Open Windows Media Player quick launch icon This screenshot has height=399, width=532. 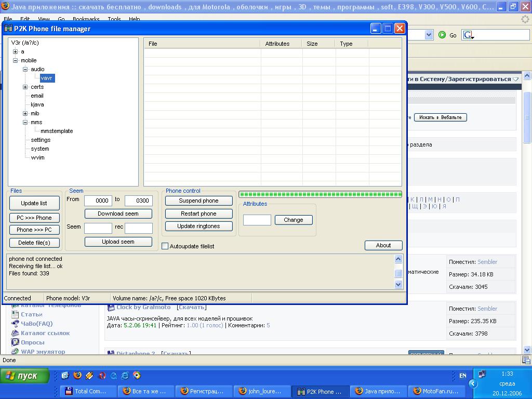[x=137, y=375]
